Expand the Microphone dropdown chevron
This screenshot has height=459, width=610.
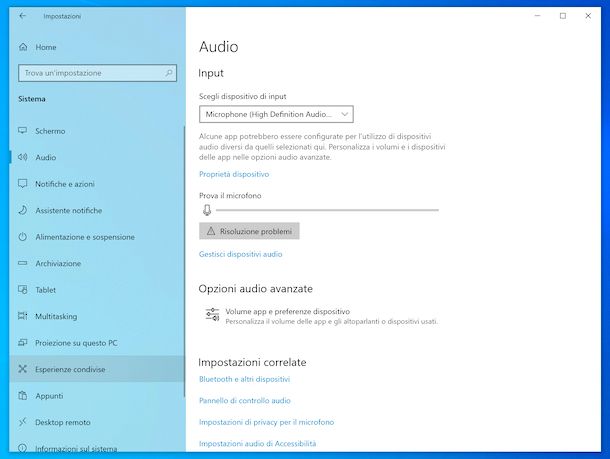coord(344,114)
